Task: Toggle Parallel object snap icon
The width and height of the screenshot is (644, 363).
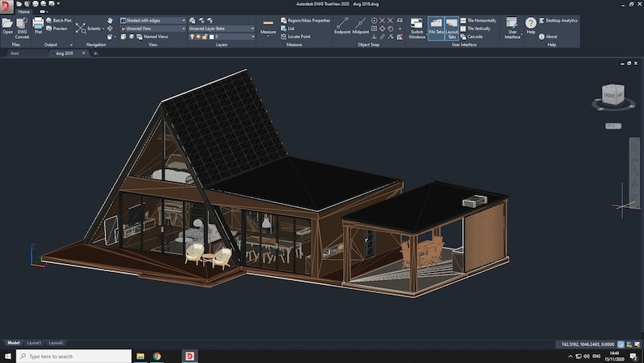Action: coord(382,37)
